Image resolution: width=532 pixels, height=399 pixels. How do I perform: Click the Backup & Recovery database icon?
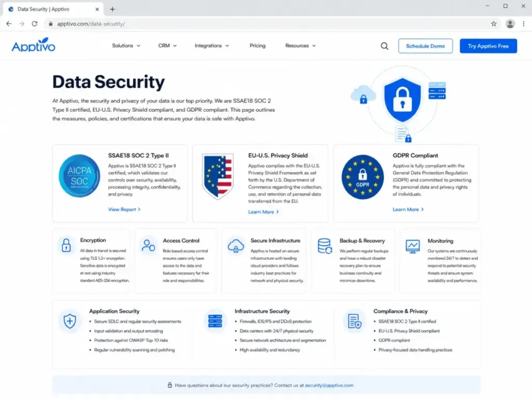(325, 246)
